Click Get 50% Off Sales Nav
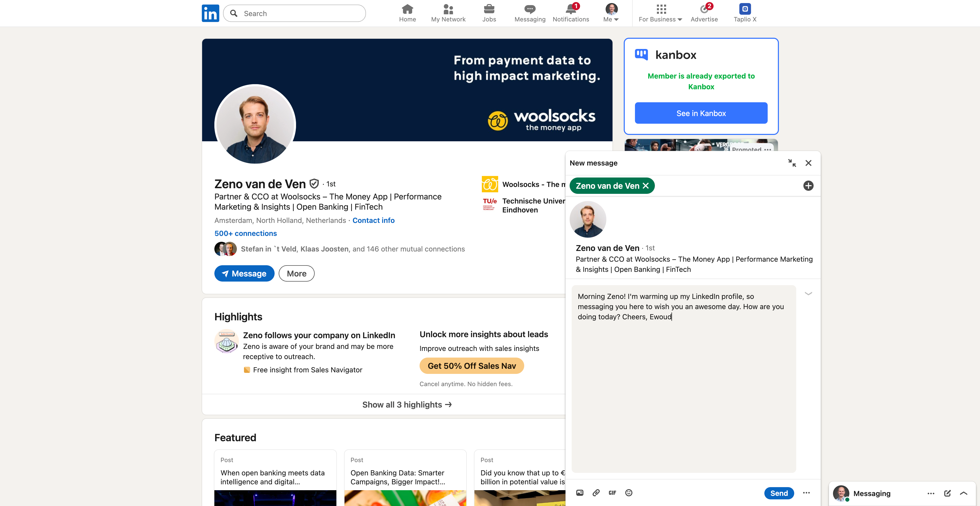The image size is (980, 506). (x=471, y=366)
